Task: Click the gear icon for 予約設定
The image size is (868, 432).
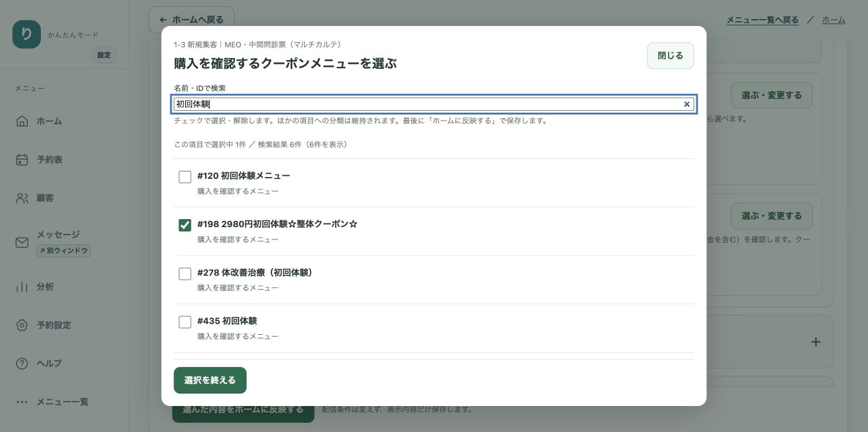Action: 22,325
